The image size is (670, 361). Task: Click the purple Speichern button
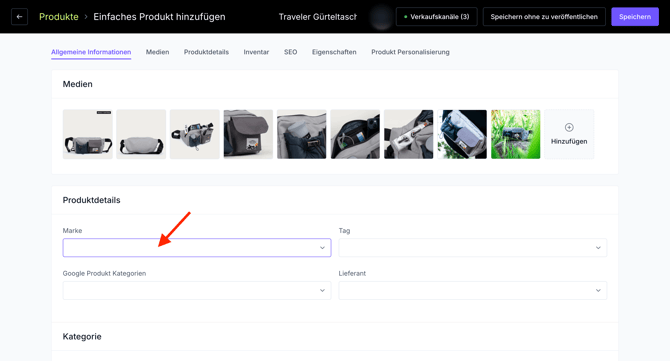tap(635, 17)
